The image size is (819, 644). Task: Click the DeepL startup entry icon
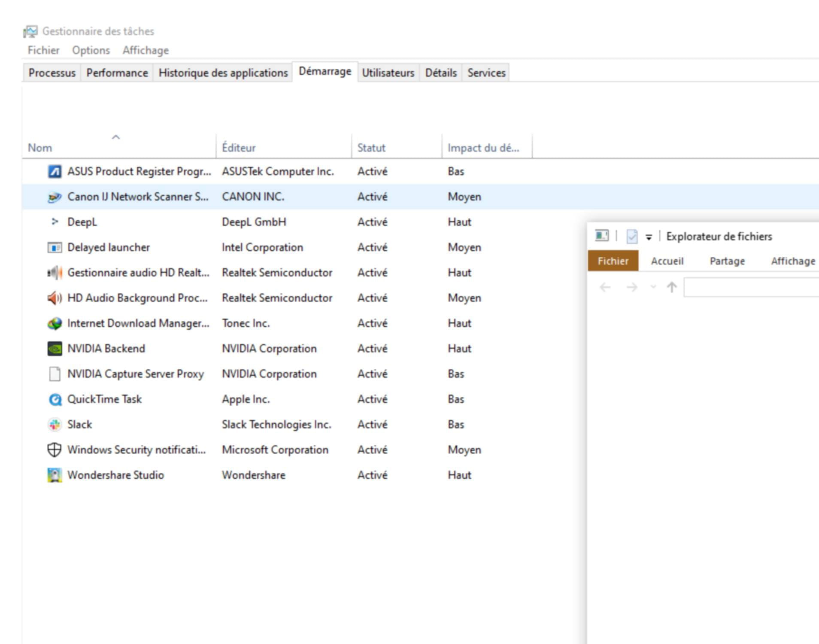pyautogui.click(x=55, y=222)
